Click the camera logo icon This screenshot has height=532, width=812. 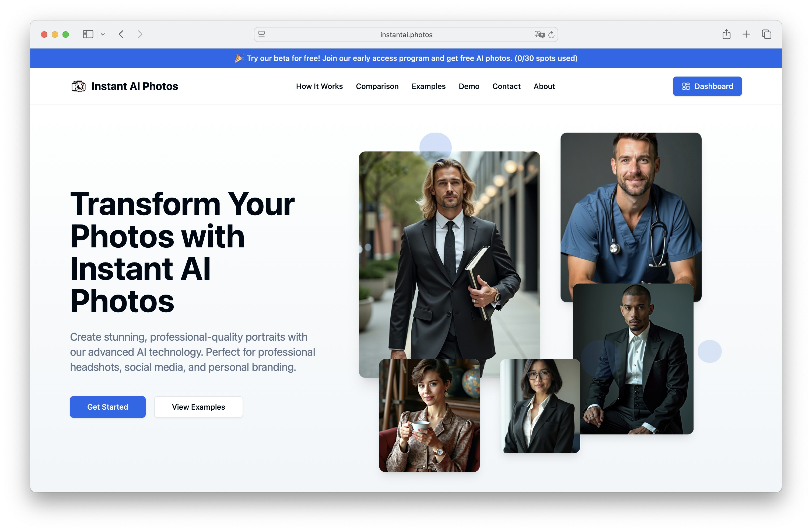point(78,87)
